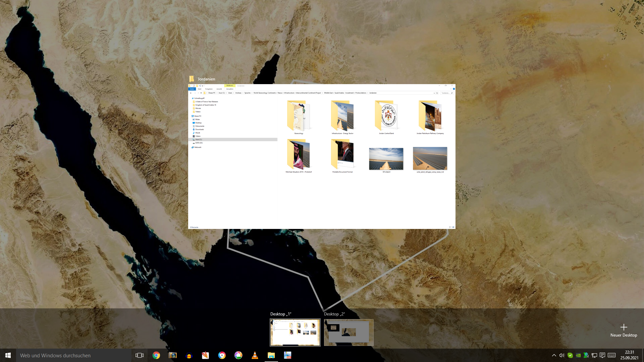Viewport: 644px width, 362px height.
Task: Toggle the Task View taskbar button
Action: tap(140, 355)
